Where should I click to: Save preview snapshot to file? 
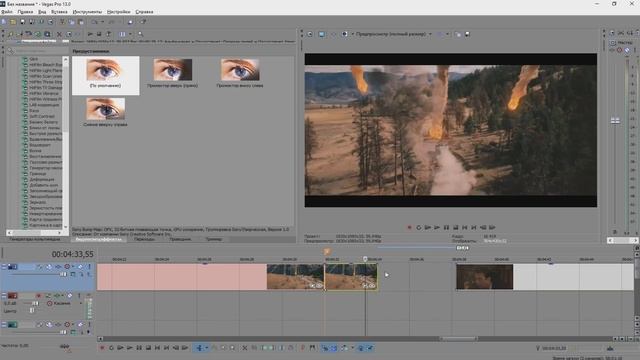pyautogui.click(x=467, y=34)
